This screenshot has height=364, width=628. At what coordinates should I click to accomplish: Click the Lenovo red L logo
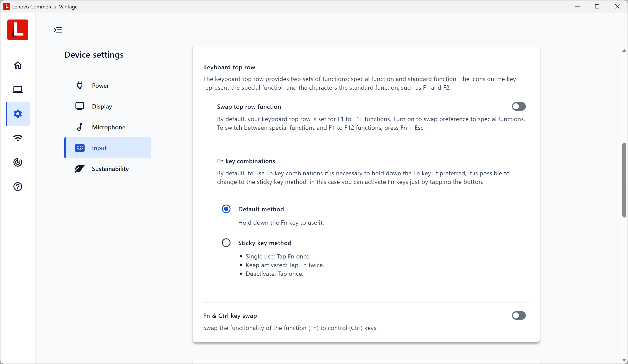point(18,30)
